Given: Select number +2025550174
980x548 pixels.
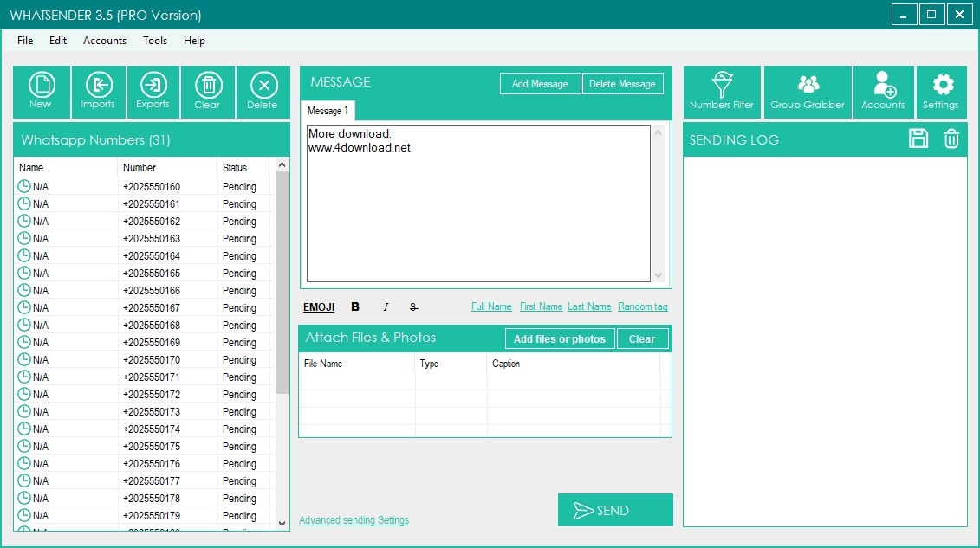Looking at the screenshot, I should (x=152, y=429).
